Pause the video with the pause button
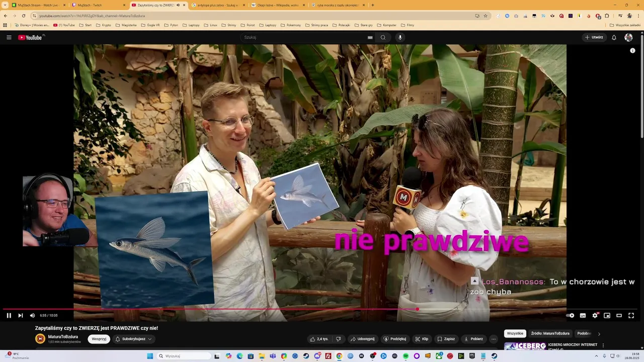 (x=9, y=316)
